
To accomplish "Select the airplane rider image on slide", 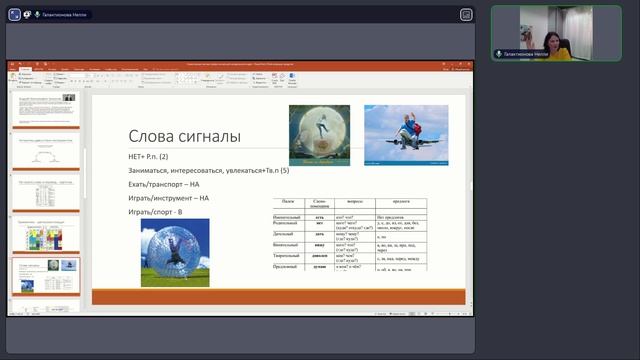I will [406, 135].
